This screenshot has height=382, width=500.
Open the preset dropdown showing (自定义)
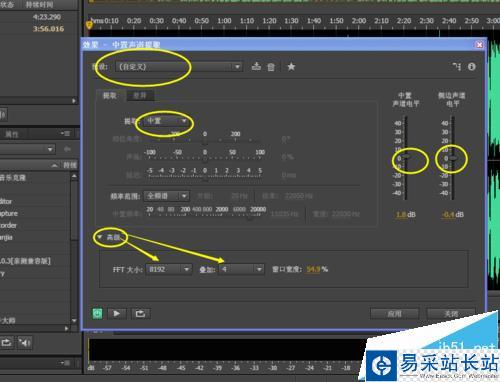coord(179,67)
